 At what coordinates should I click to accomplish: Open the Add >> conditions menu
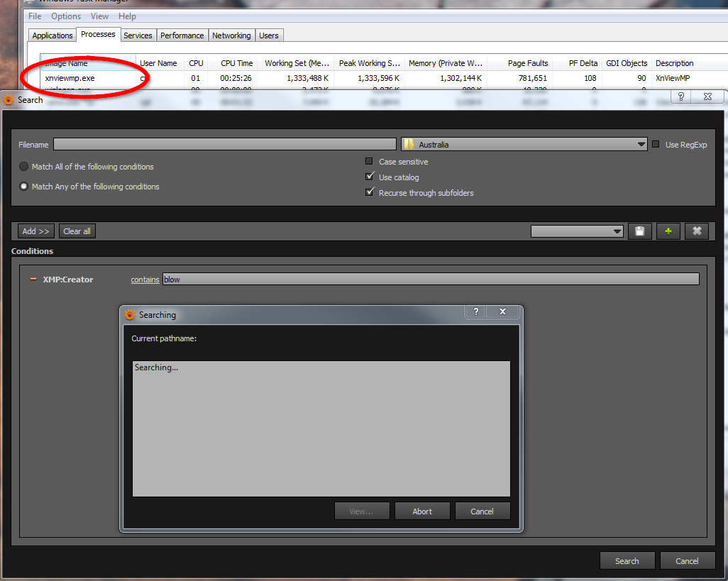click(35, 231)
